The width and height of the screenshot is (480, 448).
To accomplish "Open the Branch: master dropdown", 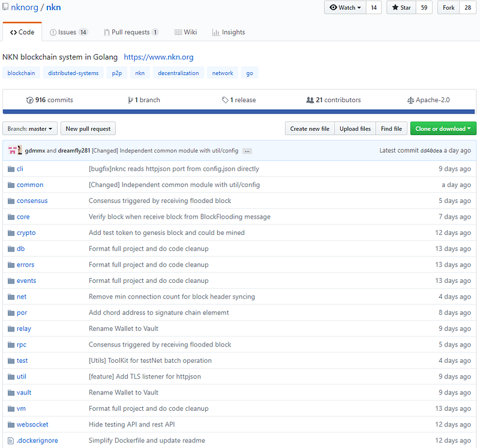I will [29, 129].
